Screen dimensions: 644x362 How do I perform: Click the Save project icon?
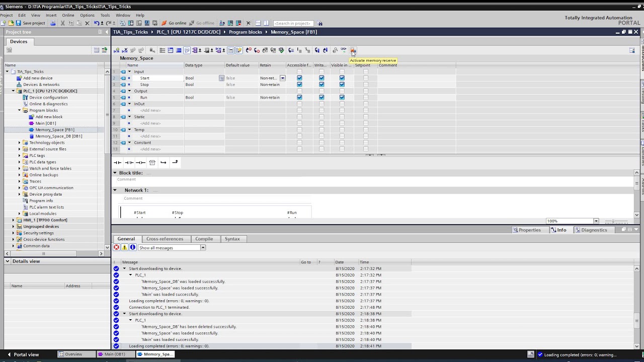coord(19,23)
